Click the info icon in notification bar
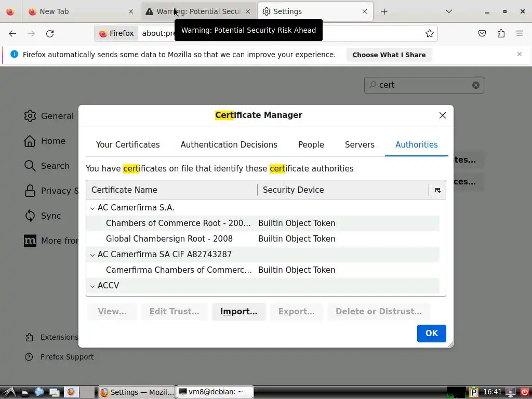This screenshot has height=399, width=532. tap(14, 54)
